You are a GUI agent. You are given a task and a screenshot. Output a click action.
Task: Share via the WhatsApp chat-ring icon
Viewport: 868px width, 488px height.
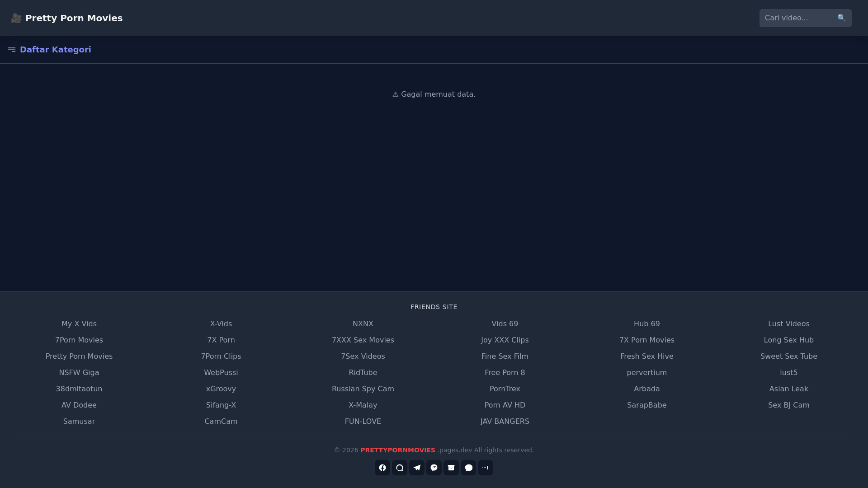point(400,468)
